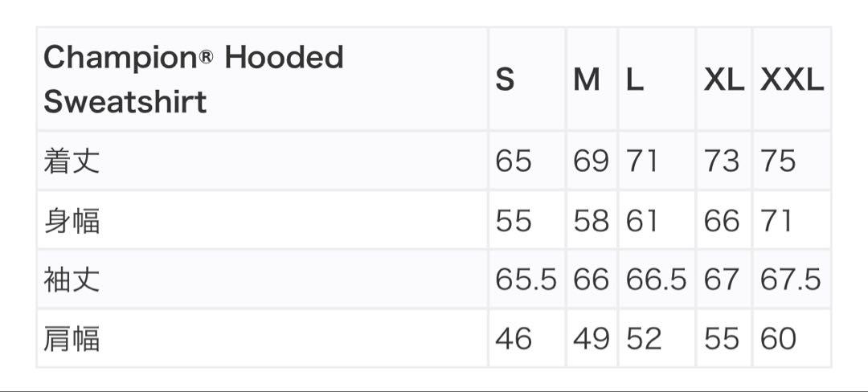The height and width of the screenshot is (392, 868).
Task: Click the Champion Hooded Sweatshirt title cell
Action: [x=262, y=79]
